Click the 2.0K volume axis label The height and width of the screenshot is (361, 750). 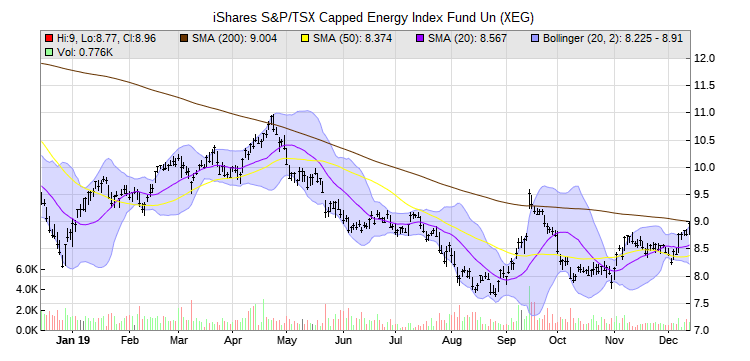(x=27, y=310)
